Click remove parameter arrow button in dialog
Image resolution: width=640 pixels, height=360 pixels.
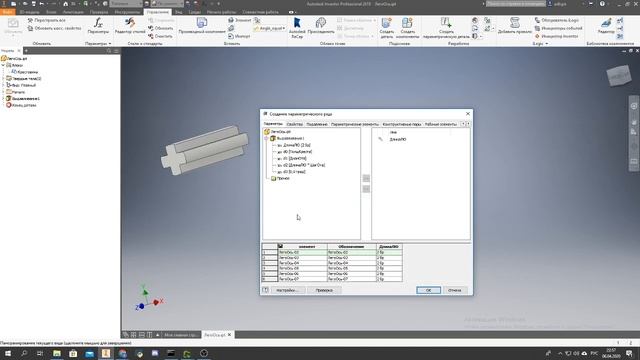[x=366, y=189]
